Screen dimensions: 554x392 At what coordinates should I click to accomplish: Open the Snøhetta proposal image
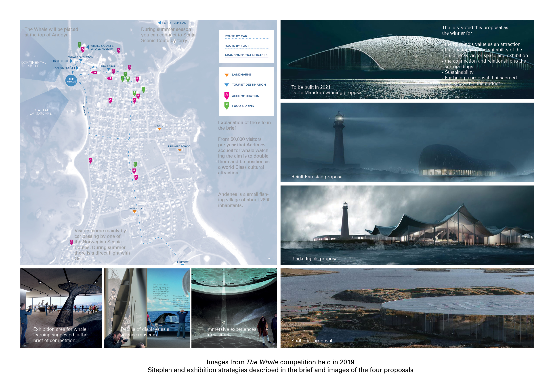click(x=407, y=308)
